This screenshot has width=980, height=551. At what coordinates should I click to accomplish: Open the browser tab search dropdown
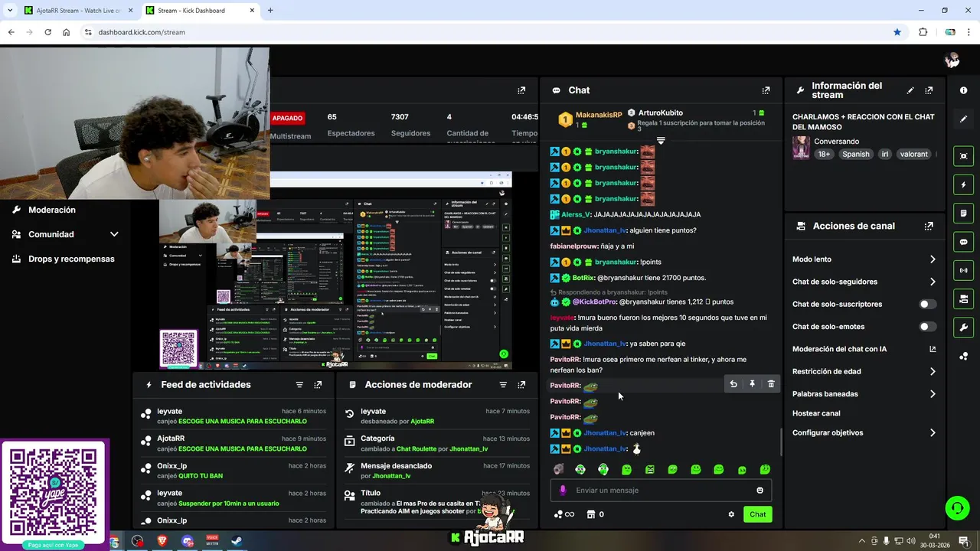(x=10, y=11)
